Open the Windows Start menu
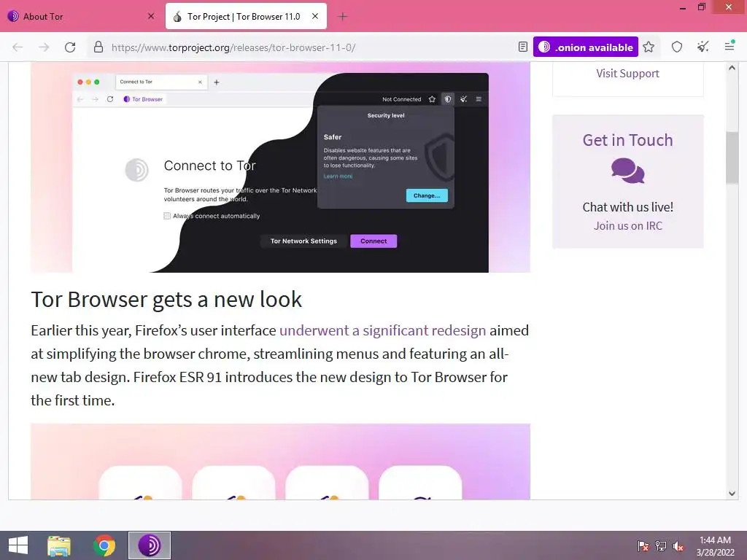747x560 pixels. pos(18,545)
